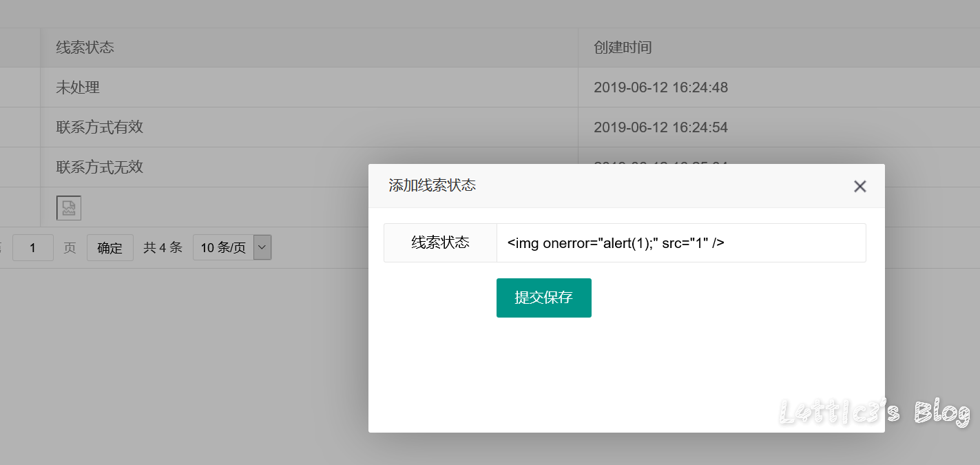Close the 添加线索状态 dialog
980x465 pixels.
pos(859,186)
